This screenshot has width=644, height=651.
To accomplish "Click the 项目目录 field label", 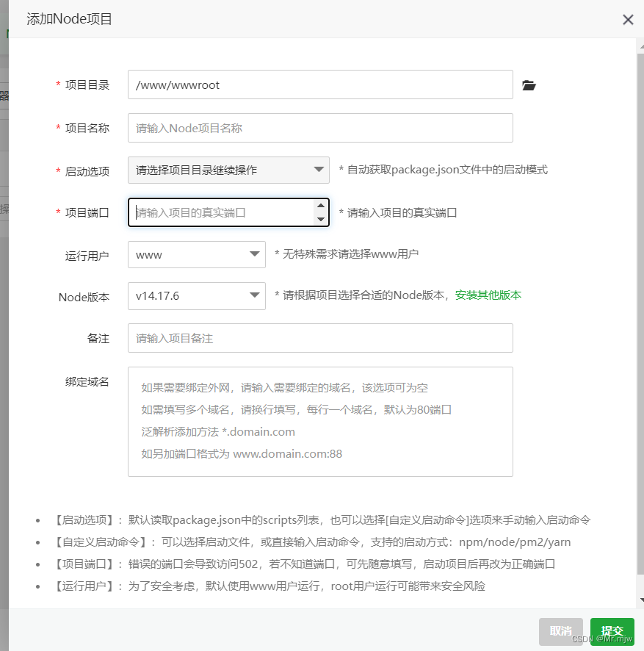I will click(87, 85).
